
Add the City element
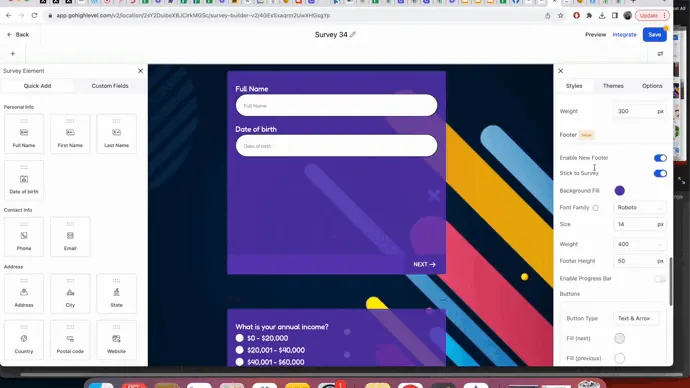point(70,293)
